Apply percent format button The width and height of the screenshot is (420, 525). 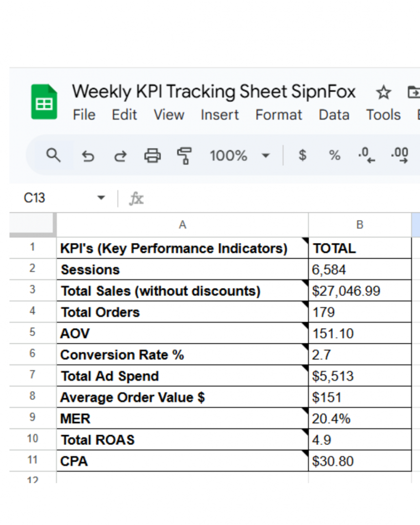pos(334,155)
